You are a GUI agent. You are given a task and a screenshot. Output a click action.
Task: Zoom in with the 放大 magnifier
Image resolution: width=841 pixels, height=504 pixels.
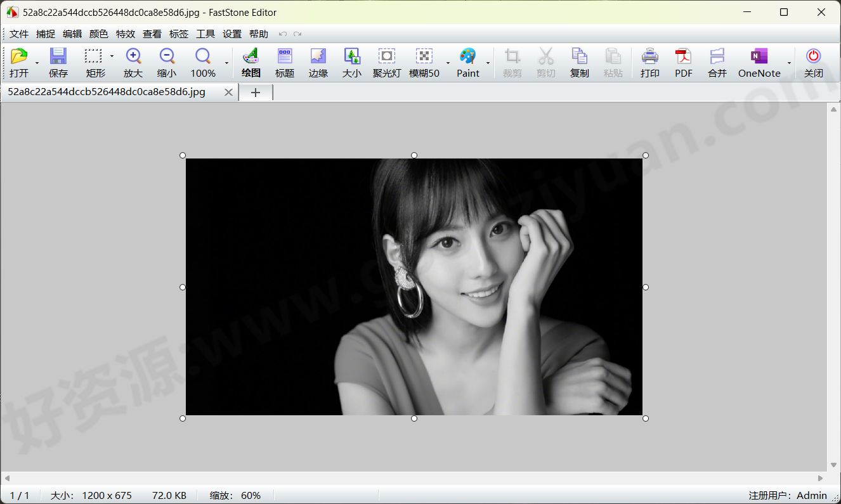pos(133,61)
